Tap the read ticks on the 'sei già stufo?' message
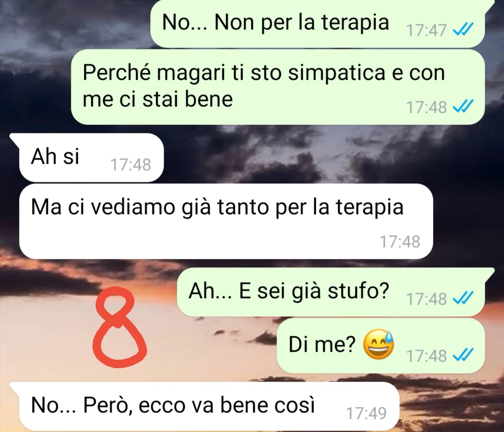Image resolution: width=504 pixels, height=432 pixels. 463,298
